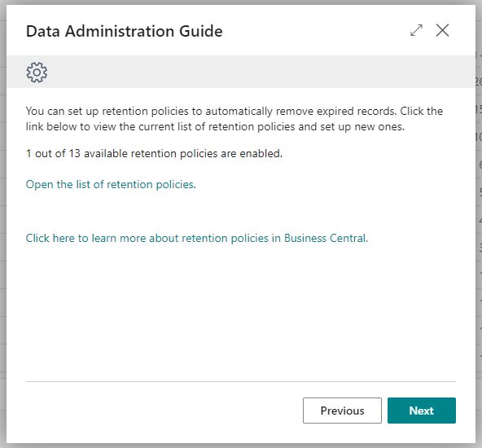Go back with the Previous button
This screenshot has width=482, height=448.
342,411
